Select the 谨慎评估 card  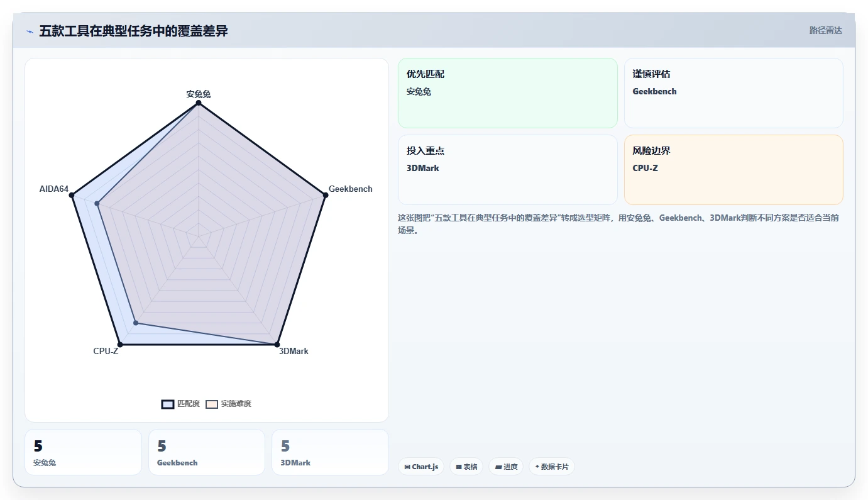click(733, 93)
